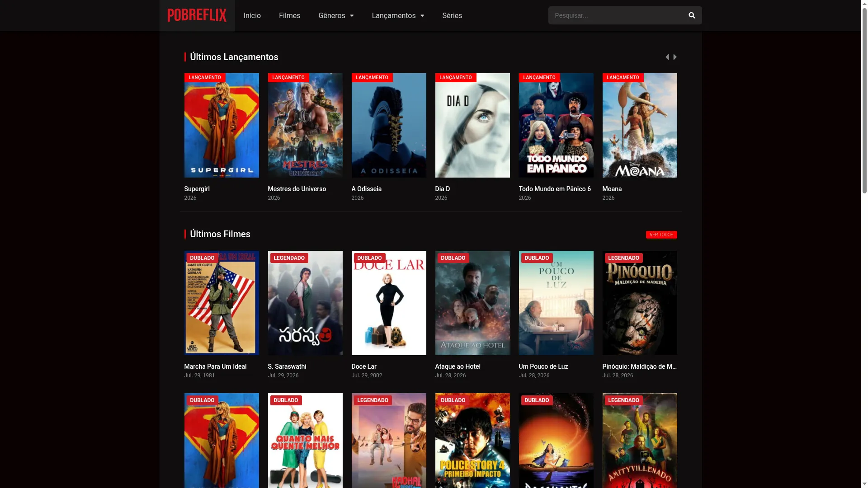Click the Moana title link
Image resolution: width=868 pixels, height=488 pixels.
[612, 189]
